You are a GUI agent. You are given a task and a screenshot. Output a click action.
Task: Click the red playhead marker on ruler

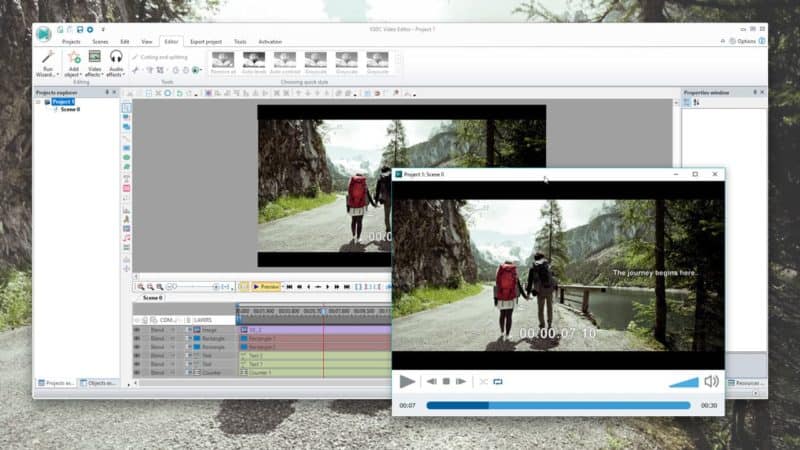click(323, 311)
